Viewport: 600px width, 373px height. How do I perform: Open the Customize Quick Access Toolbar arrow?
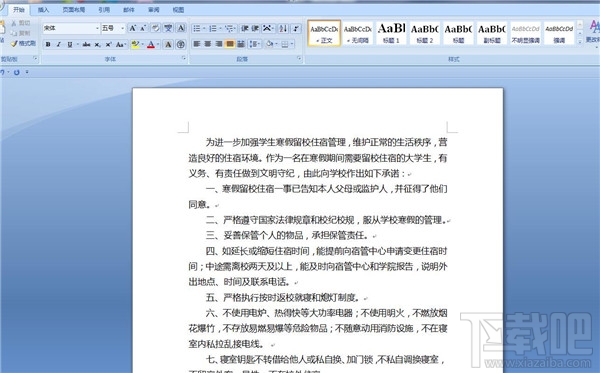(x=27, y=72)
